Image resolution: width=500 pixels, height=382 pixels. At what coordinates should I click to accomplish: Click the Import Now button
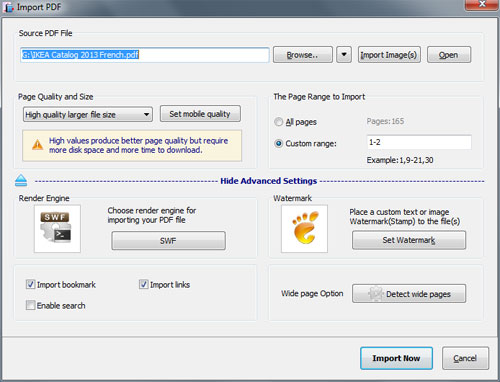396,358
